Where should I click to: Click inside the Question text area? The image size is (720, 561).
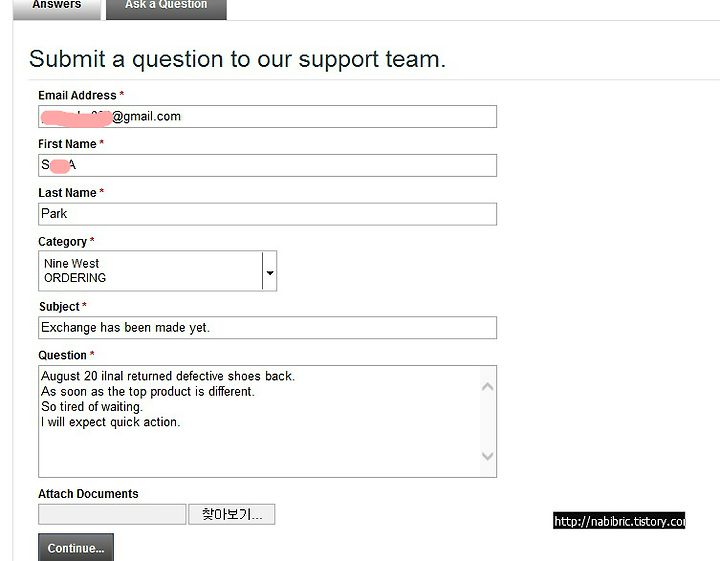click(x=259, y=421)
